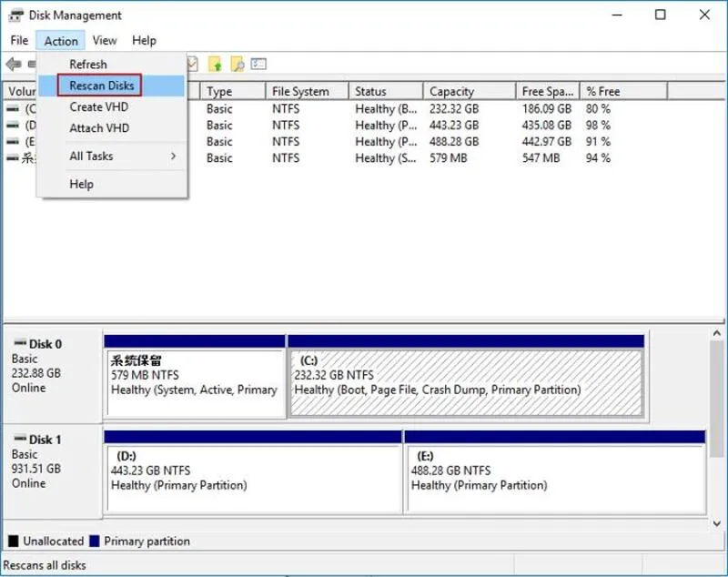Click the toolbar folder icon with magnifying glass
Image resolution: width=728 pixels, height=577 pixels.
[236, 64]
